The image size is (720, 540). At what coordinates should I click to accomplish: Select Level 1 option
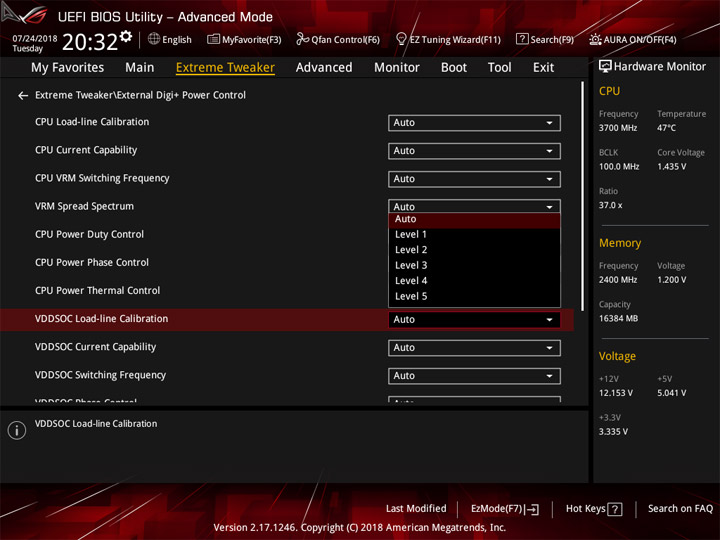point(474,235)
